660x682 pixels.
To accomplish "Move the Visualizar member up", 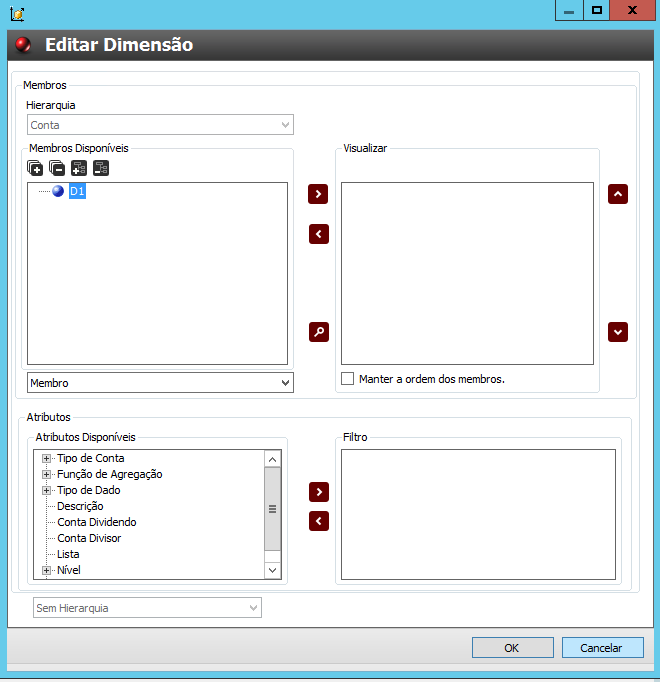I will (x=618, y=194).
